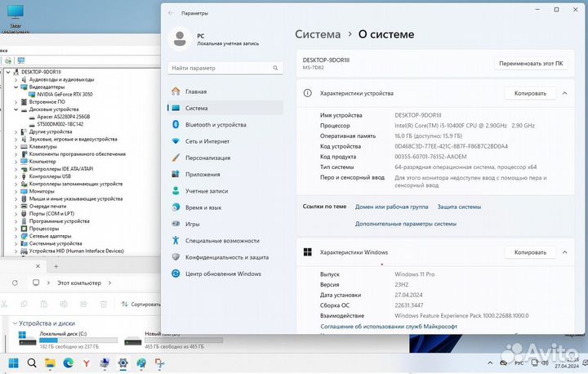Click Переименовать этот ПК button
588x374 pixels.
pos(531,64)
